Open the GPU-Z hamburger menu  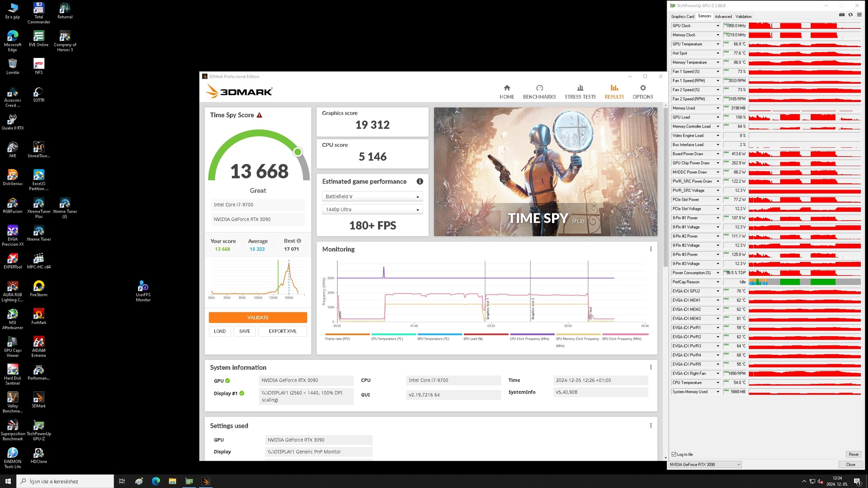[859, 15]
